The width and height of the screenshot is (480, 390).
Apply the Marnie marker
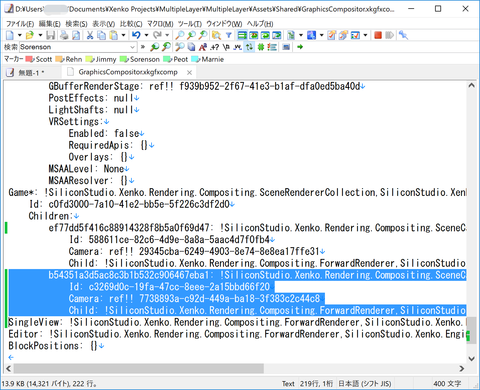[x=208, y=59]
